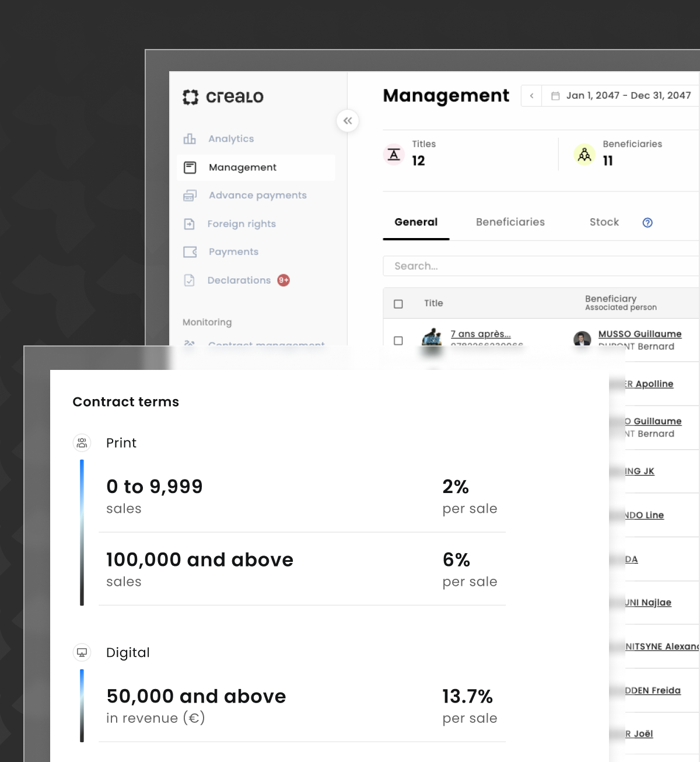
Task: Click the first MUSSO Guillaume avatar
Action: coord(582,338)
